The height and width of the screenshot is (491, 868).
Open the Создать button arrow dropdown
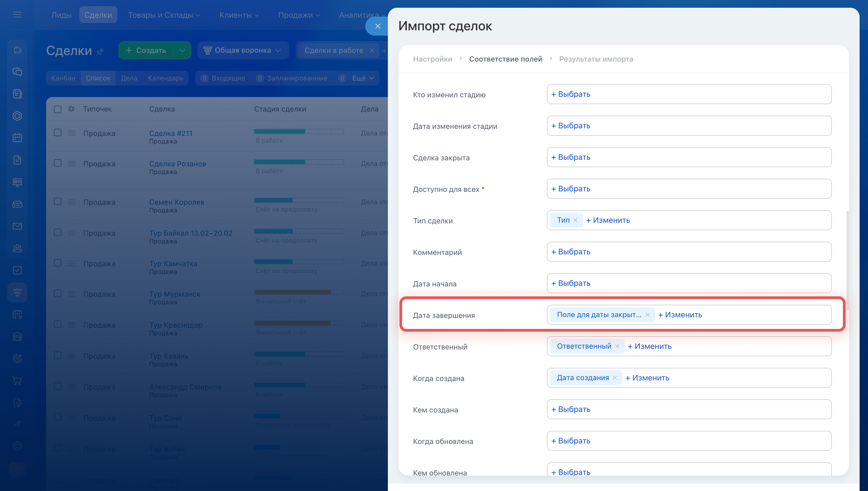182,50
